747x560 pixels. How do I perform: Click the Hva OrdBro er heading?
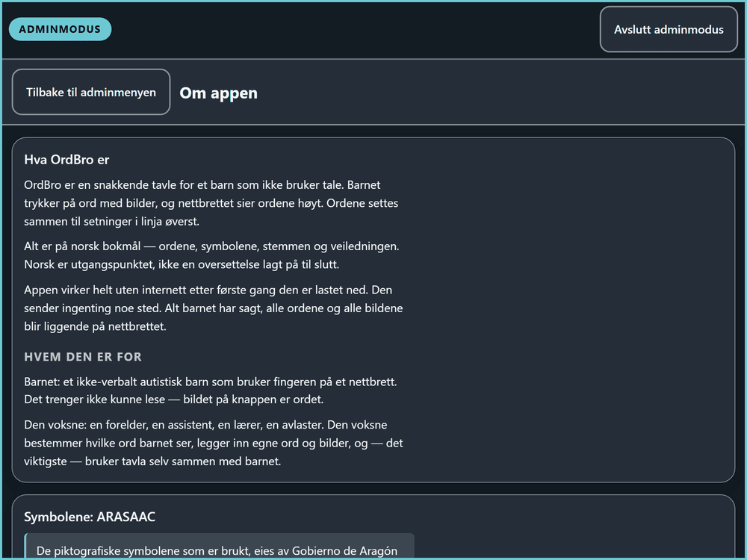tap(66, 160)
